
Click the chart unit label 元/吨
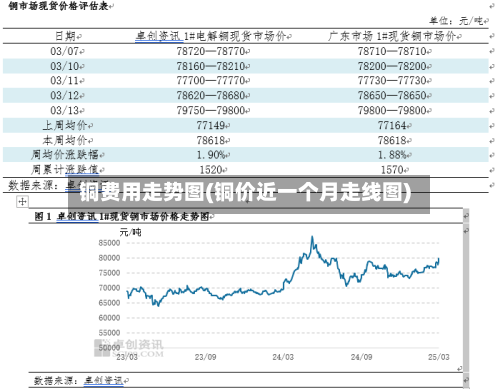coord(130,232)
